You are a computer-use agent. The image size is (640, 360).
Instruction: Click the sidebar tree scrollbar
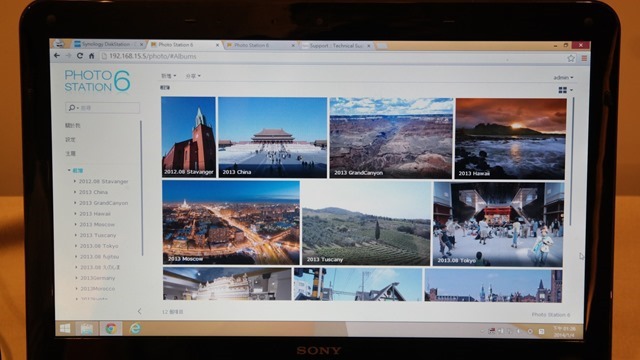[x=142, y=188]
